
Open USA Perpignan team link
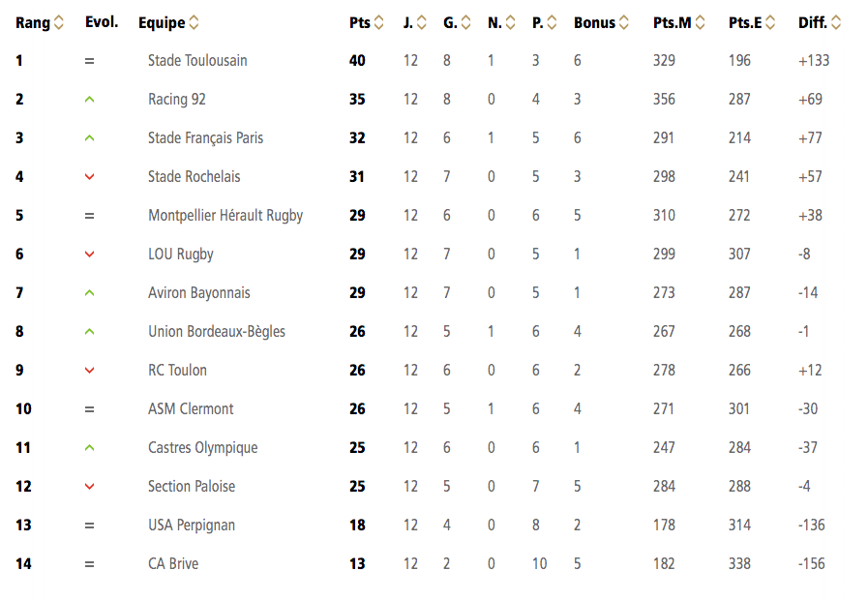[191, 526]
